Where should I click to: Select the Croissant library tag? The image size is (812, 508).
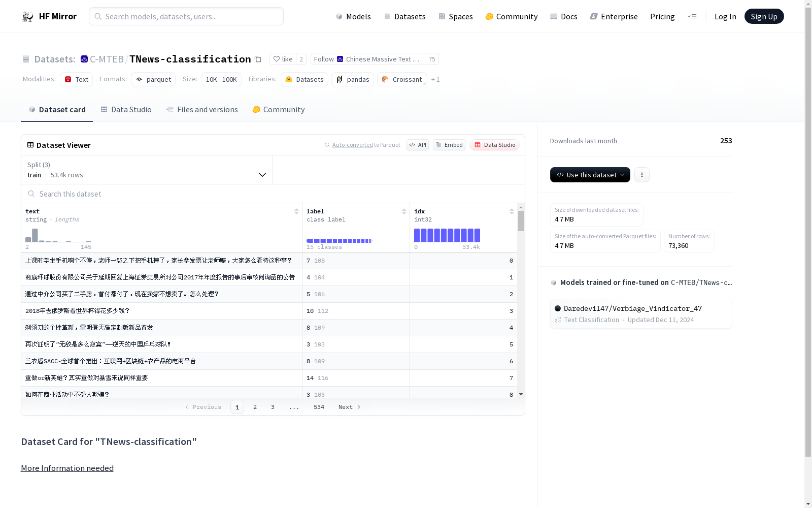point(402,79)
